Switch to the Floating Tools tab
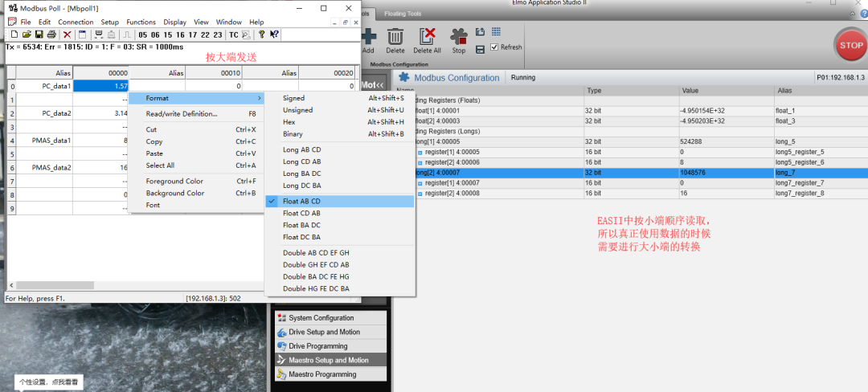 click(403, 14)
